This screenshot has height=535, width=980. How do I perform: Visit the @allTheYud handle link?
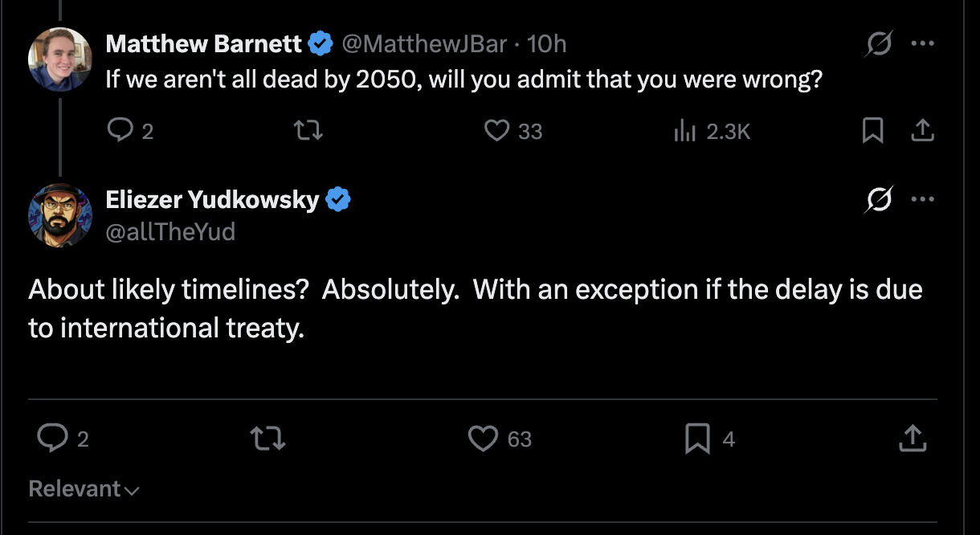[x=170, y=232]
